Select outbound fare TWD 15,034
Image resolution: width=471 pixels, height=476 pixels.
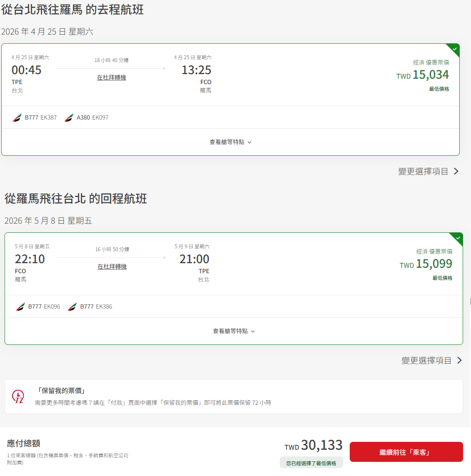pyautogui.click(x=422, y=75)
